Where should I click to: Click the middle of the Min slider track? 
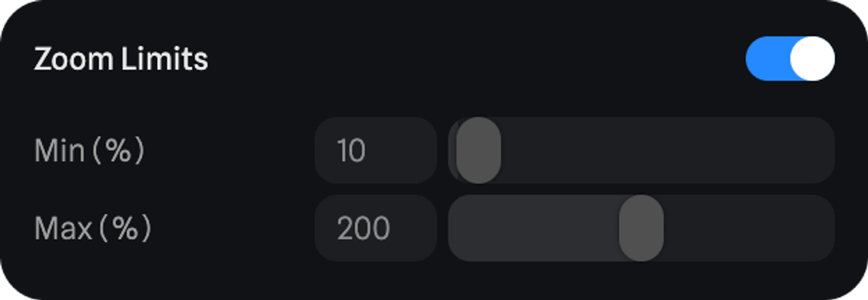641,150
